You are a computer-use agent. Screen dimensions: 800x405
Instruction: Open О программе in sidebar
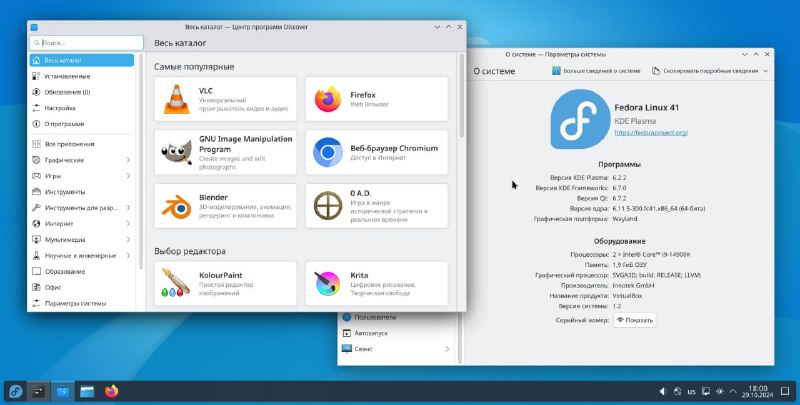(82, 124)
